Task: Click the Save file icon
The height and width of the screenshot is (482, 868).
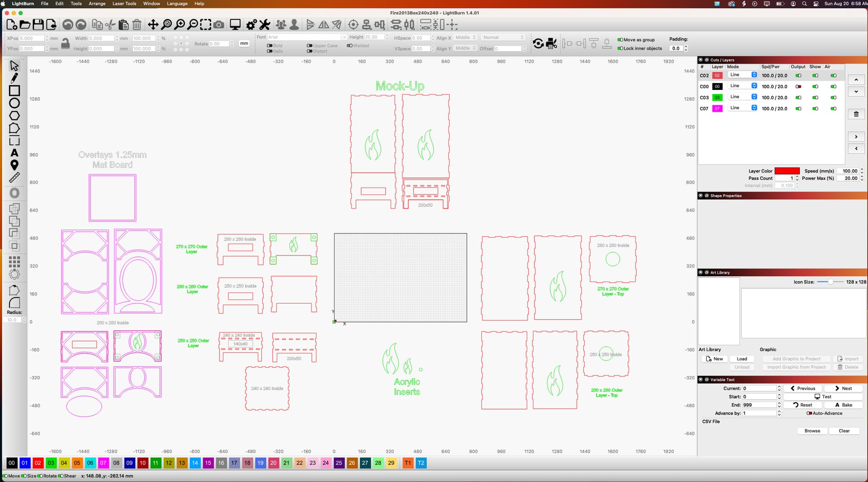Action: (x=38, y=24)
